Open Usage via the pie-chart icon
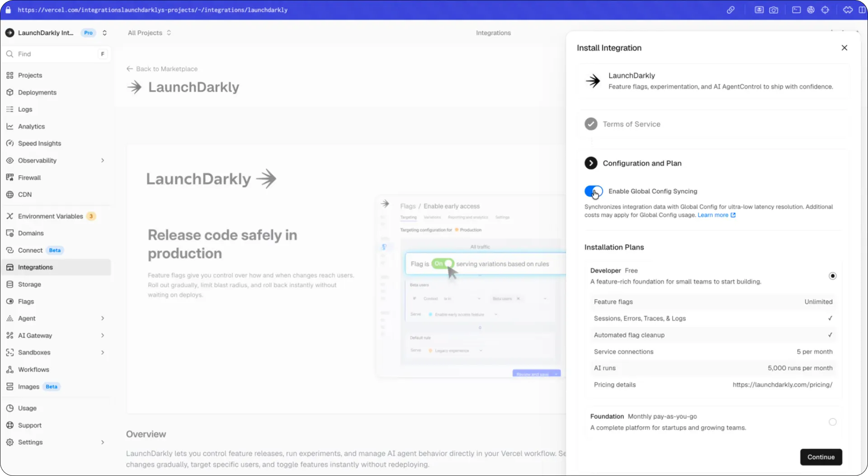This screenshot has width=868, height=476. 10,408
